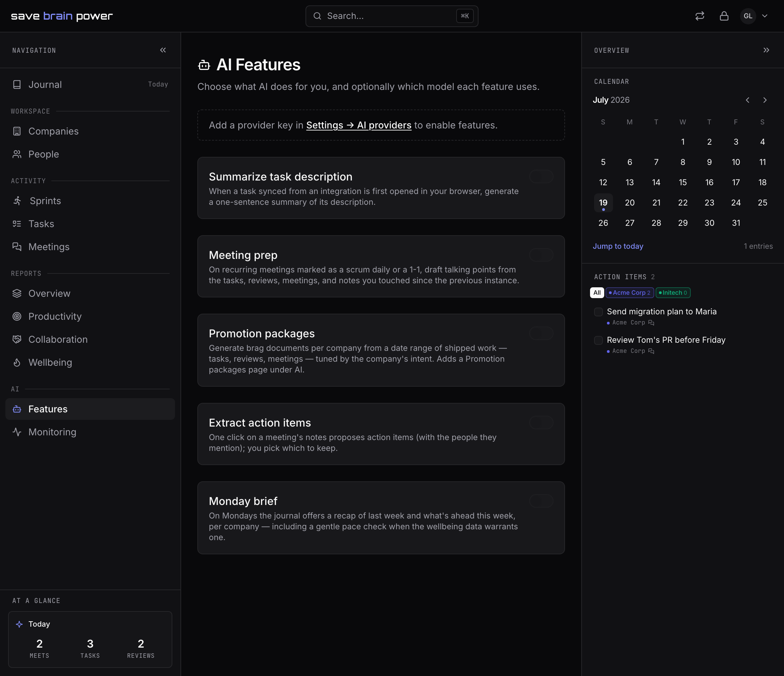
Task: Click the search magnifier icon
Action: [x=317, y=16]
